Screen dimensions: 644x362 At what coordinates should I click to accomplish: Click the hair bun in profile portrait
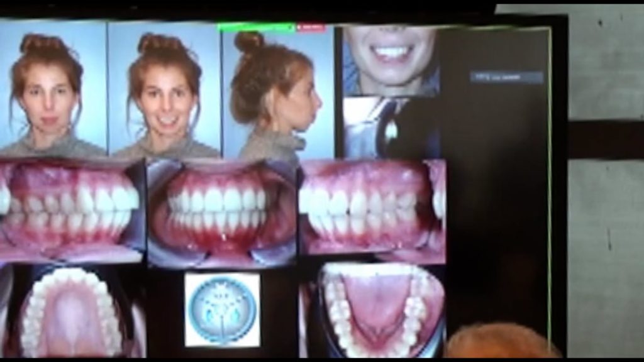coord(249,41)
